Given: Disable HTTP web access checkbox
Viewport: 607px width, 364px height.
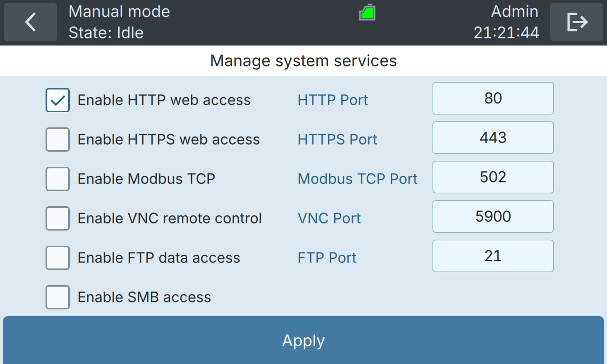Looking at the screenshot, I should click(x=58, y=100).
